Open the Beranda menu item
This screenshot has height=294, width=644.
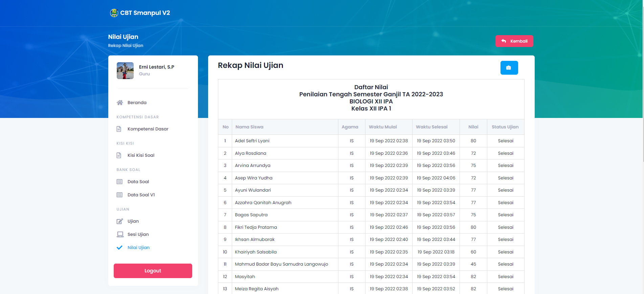click(x=137, y=103)
